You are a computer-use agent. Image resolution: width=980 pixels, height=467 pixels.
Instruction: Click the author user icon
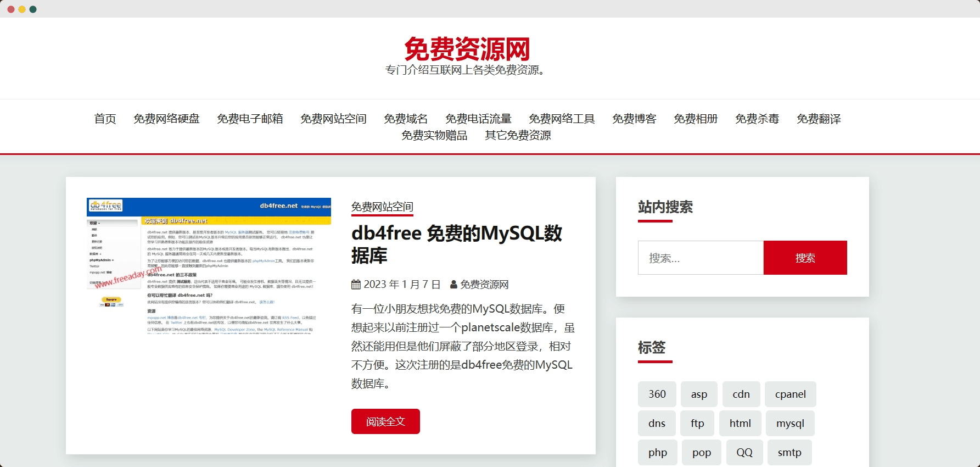(x=453, y=285)
